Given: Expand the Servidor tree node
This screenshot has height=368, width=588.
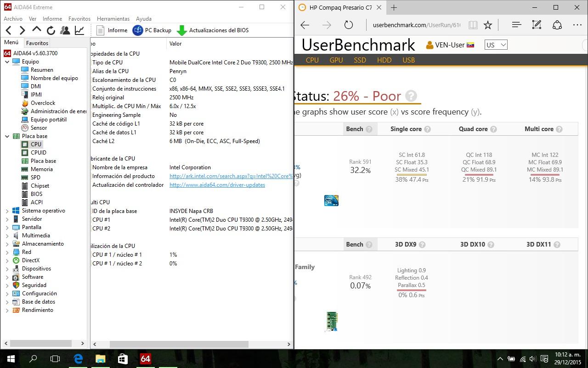Looking at the screenshot, I should pos(7,219).
